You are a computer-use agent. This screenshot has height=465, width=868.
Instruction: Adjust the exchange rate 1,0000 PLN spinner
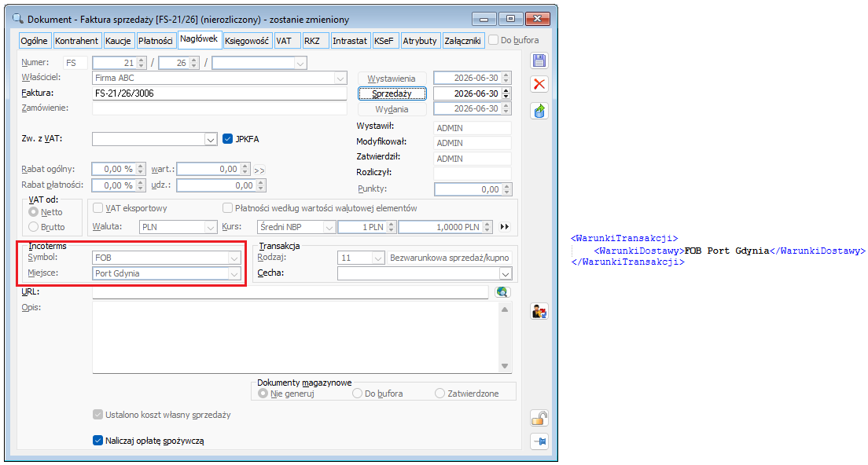tap(487, 227)
